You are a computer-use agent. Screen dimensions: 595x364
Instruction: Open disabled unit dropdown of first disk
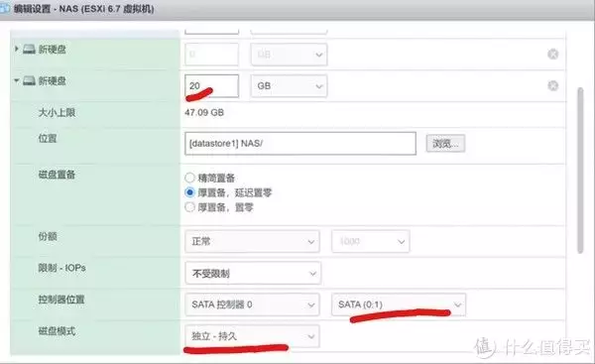[x=289, y=55]
